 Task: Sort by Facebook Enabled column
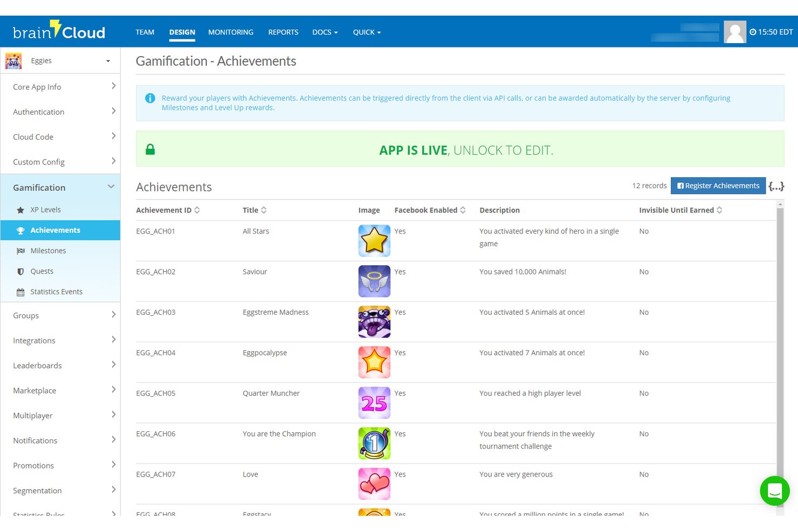click(430, 210)
